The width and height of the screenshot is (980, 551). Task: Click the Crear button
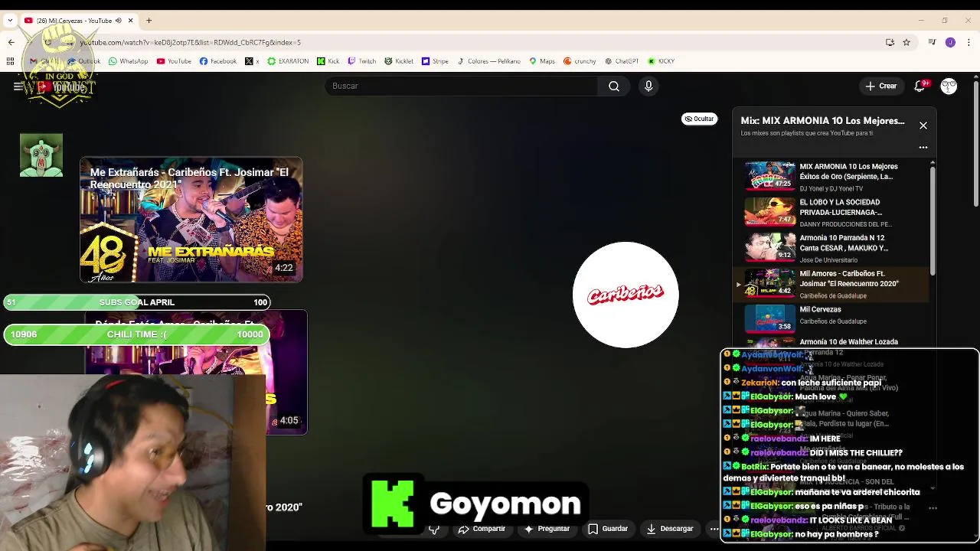click(880, 86)
